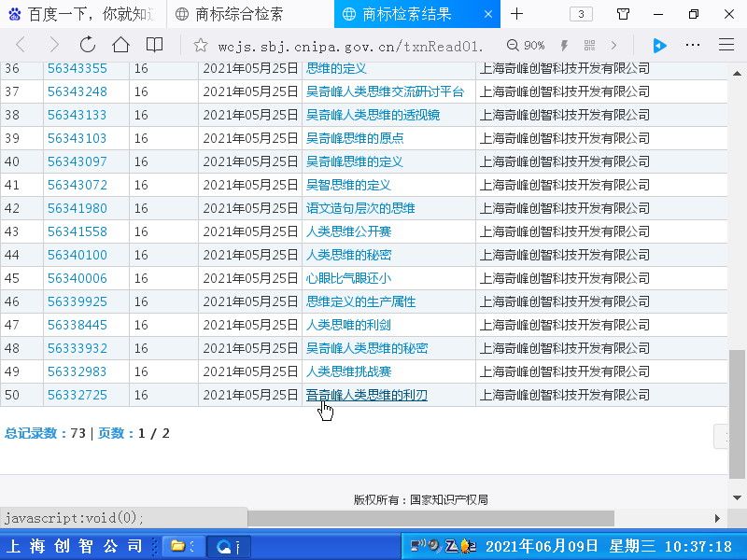This screenshot has width=747, height=560.
Task: Open application number 56343355 link
Action: tap(77, 68)
